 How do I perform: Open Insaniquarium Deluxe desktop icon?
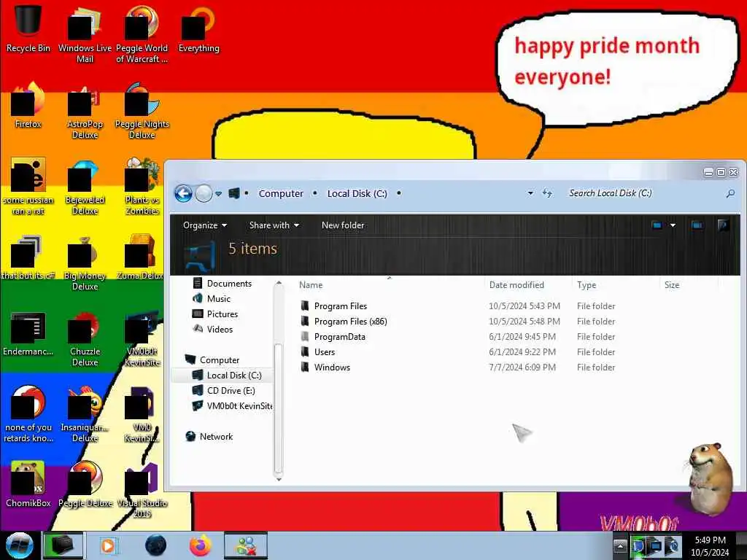tap(85, 414)
